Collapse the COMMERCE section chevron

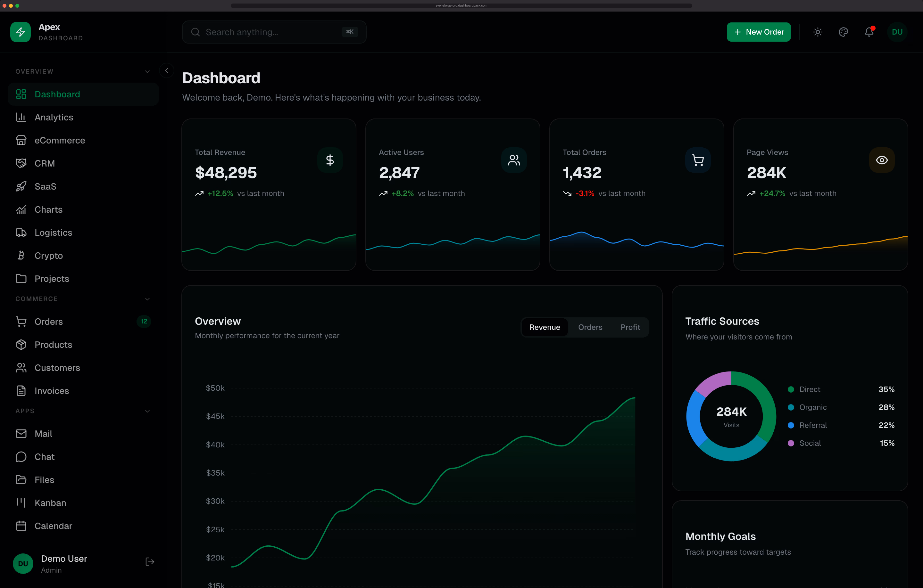(x=147, y=299)
